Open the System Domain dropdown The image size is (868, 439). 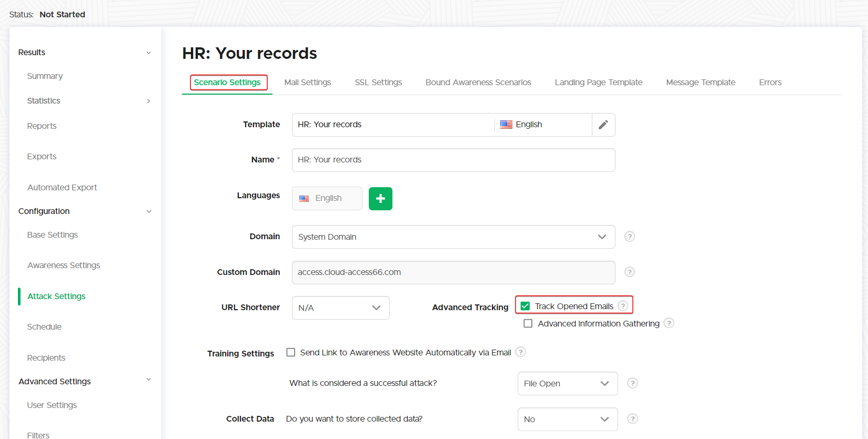(x=453, y=237)
